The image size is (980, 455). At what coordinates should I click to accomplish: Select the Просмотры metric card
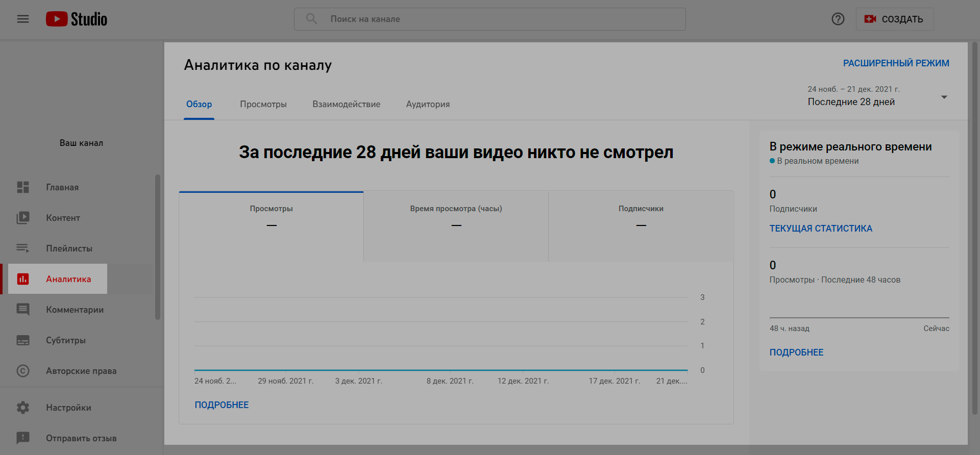[272, 226]
